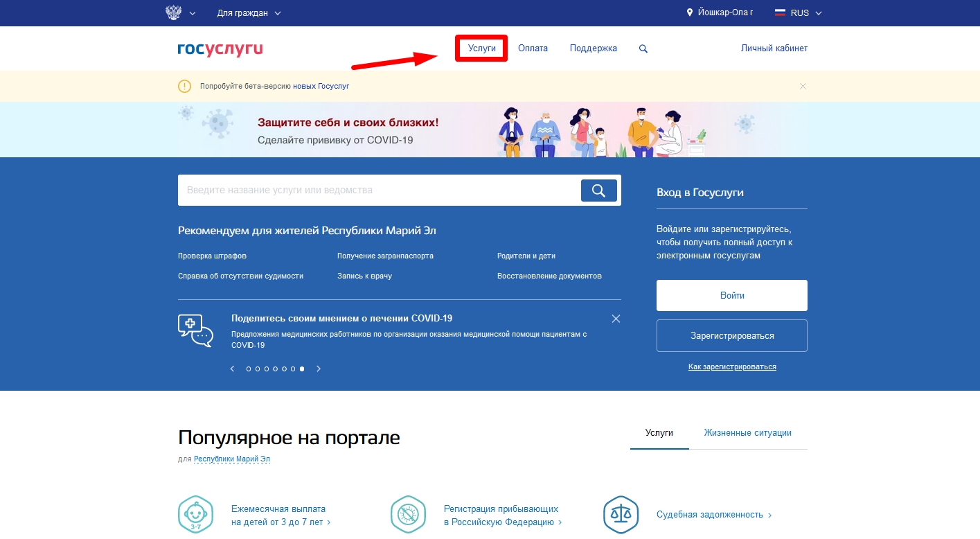
Task: Open the Как зарегистрироваться link
Action: pos(732,366)
